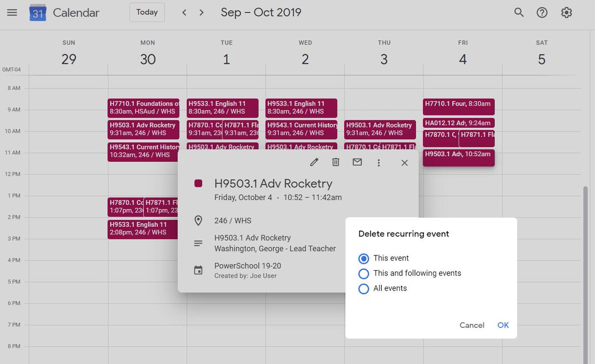
Task: Select the This event radio option
Action: click(364, 258)
